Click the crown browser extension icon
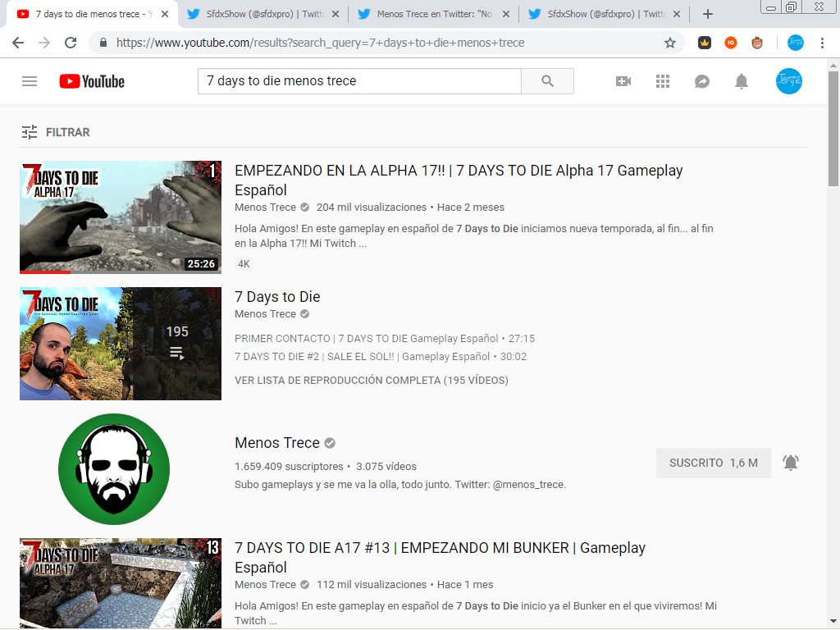This screenshot has height=630, width=840. (x=705, y=43)
